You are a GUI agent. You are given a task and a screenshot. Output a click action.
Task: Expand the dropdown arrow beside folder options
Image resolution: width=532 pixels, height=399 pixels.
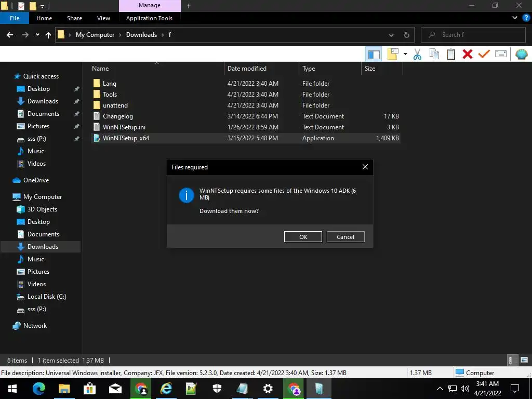click(x=405, y=54)
